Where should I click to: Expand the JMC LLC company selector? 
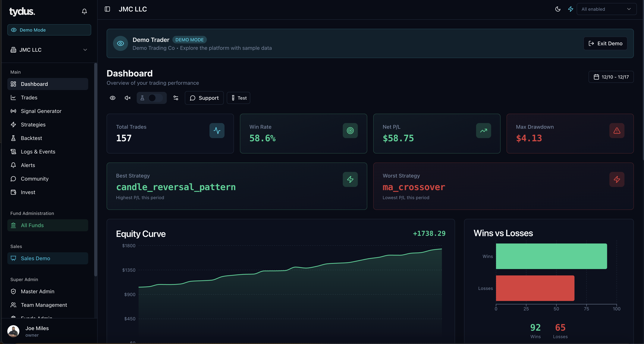point(49,50)
